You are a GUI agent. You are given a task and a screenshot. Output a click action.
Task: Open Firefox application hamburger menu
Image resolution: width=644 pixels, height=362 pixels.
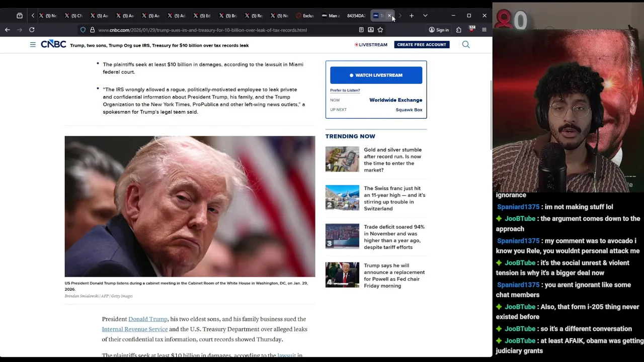(484, 30)
